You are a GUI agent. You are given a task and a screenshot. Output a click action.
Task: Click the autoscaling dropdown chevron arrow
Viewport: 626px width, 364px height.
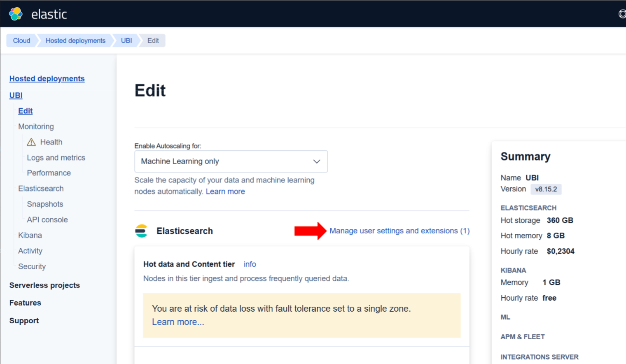click(x=317, y=161)
